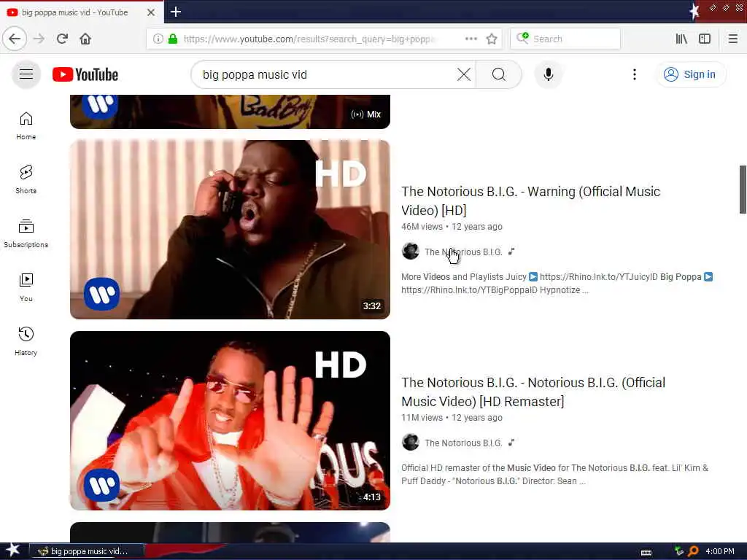Screen dimensions: 747x560
Task: Click the keyboard icon in system tray
Action: pyautogui.click(x=646, y=553)
